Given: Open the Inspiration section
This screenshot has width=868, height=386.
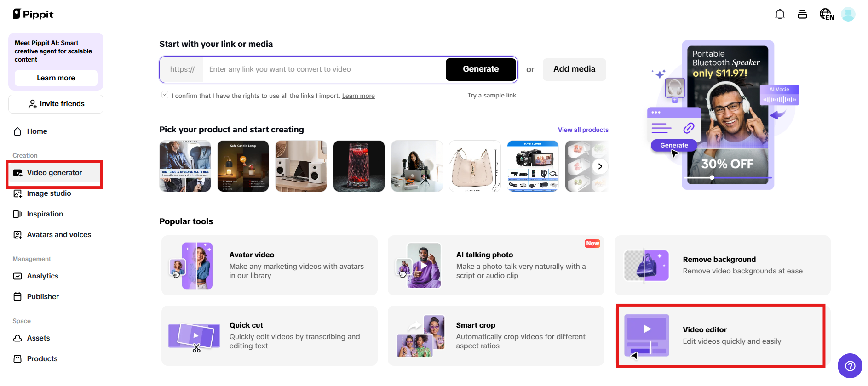Looking at the screenshot, I should pyautogui.click(x=45, y=214).
